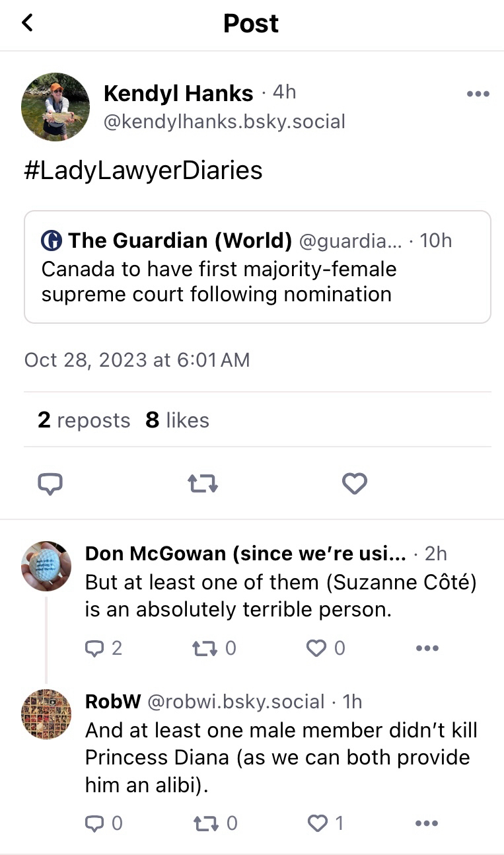This screenshot has width=504, height=855.
Task: Open more options on RobW's reply
Action: [427, 823]
